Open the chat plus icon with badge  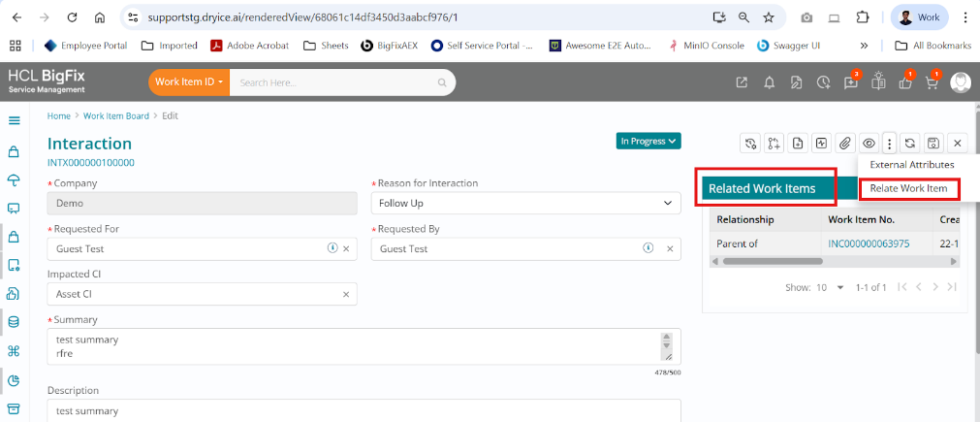tap(851, 81)
